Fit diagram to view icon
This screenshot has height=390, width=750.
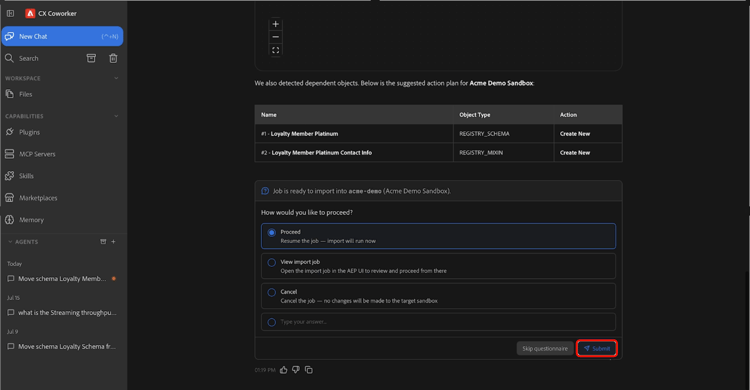[276, 50]
